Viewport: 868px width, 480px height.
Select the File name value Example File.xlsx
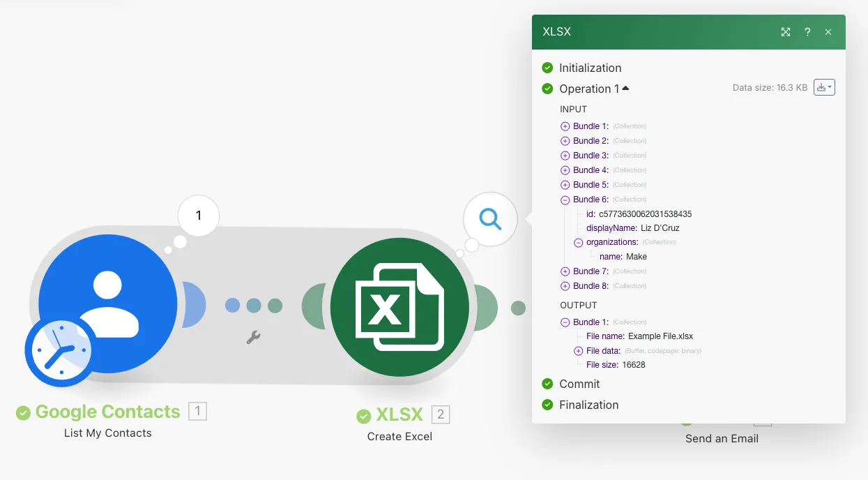[x=661, y=336]
